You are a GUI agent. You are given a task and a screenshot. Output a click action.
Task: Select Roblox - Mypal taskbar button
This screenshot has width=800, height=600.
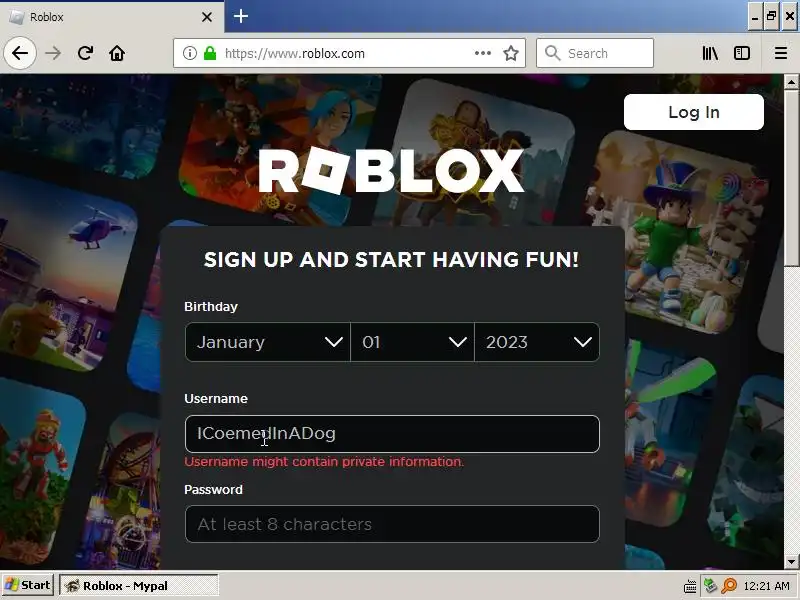[139, 586]
